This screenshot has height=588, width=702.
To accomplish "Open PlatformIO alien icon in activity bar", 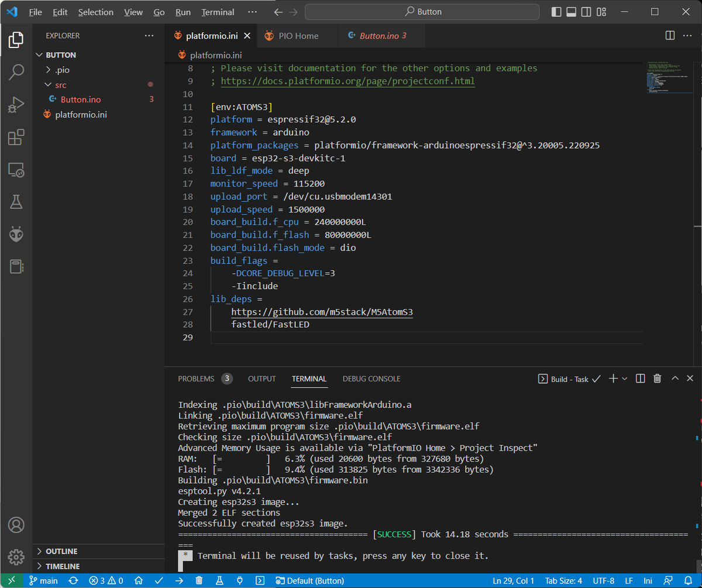I will click(x=16, y=235).
